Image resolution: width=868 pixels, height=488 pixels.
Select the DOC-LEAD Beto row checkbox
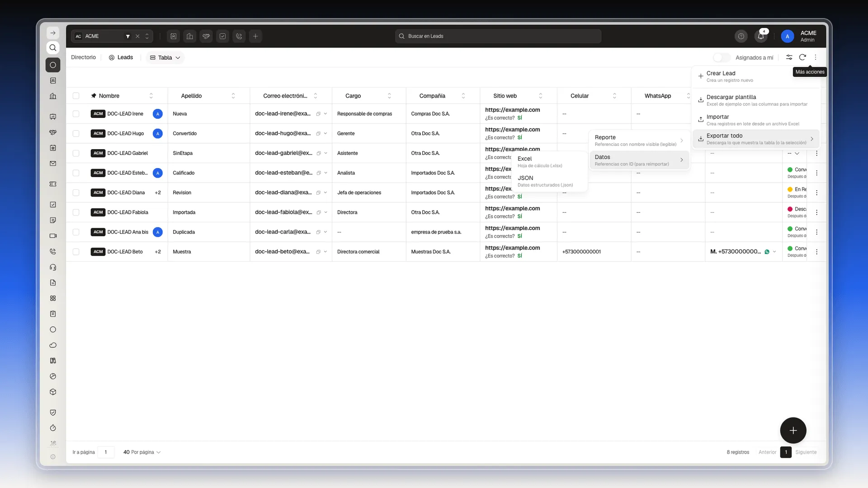[x=76, y=252]
